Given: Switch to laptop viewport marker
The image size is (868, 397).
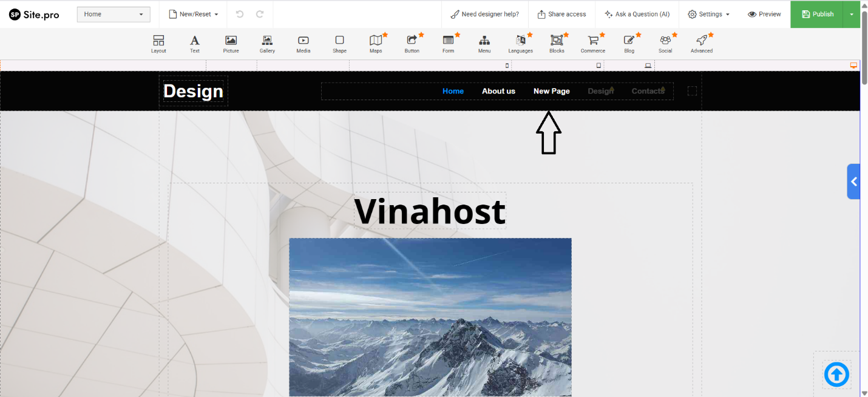Looking at the screenshot, I should 648,66.
